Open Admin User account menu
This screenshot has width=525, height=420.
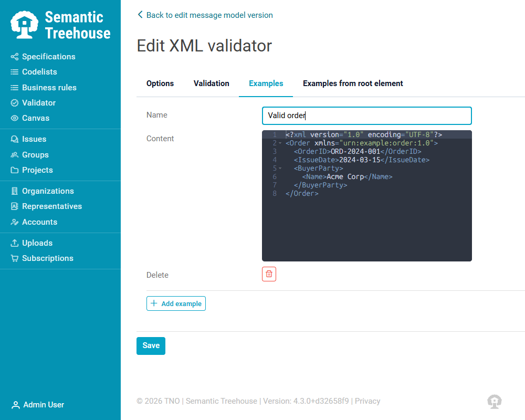coord(38,405)
